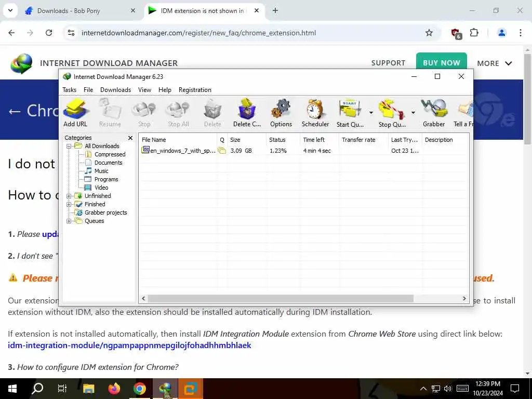Select the Compressed category
The image size is (532, 399).
110,154
